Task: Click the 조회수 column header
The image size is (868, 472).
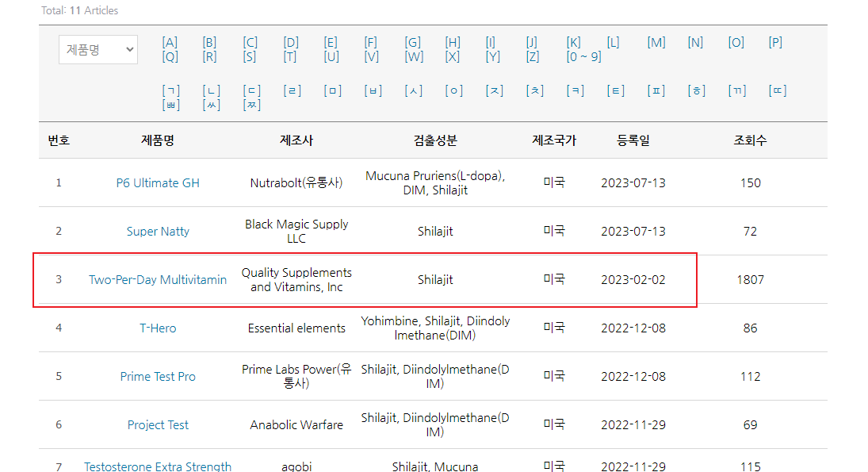Action: tap(750, 140)
